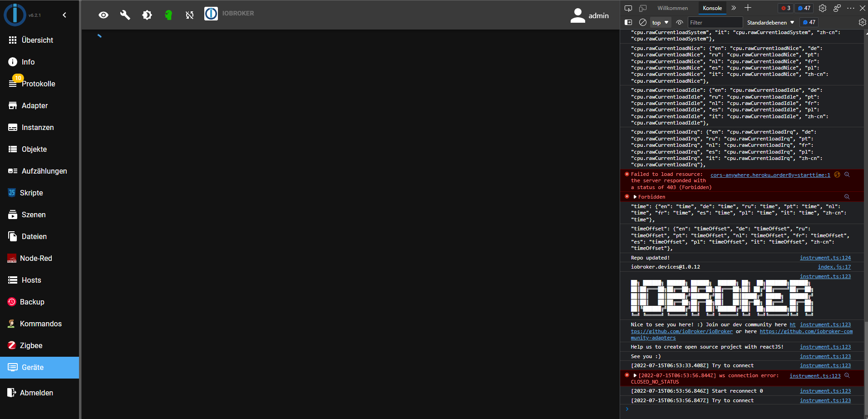
Task: Clear the console with the clear icon
Action: pos(643,22)
